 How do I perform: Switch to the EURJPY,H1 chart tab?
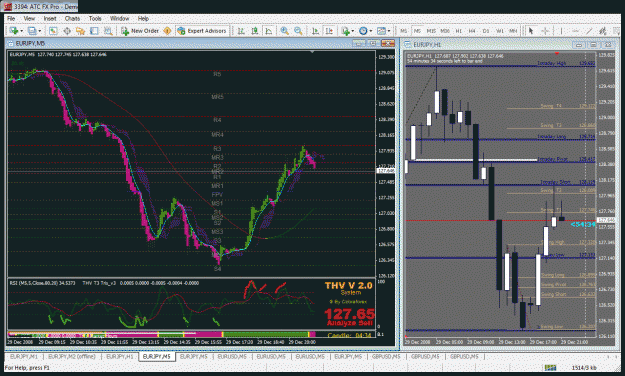[x=120, y=356]
